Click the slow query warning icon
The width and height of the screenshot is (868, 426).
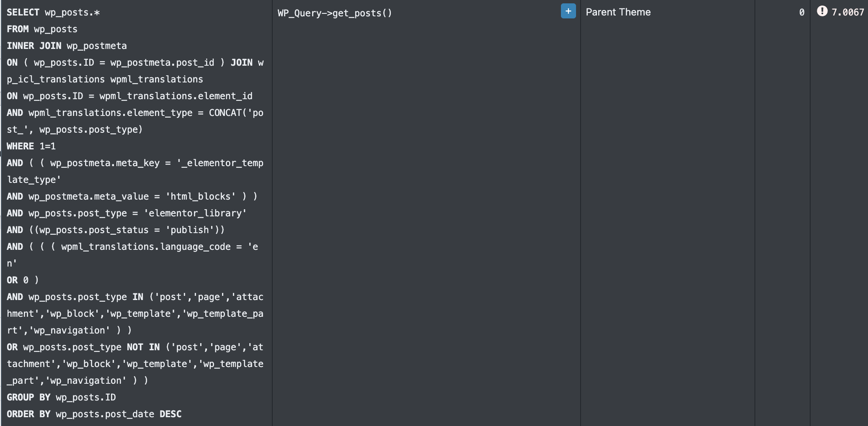pyautogui.click(x=822, y=11)
